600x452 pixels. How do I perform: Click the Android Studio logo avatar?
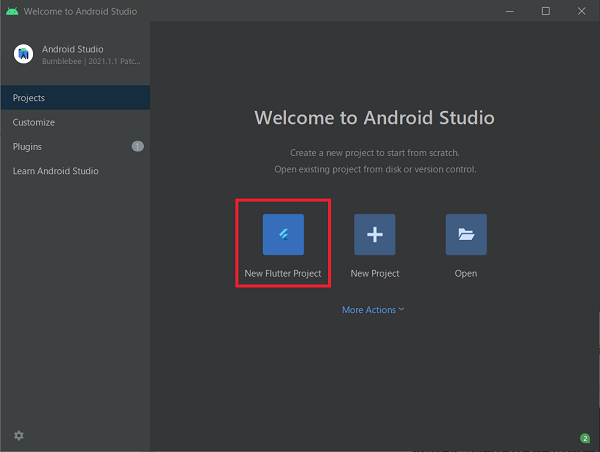point(23,54)
